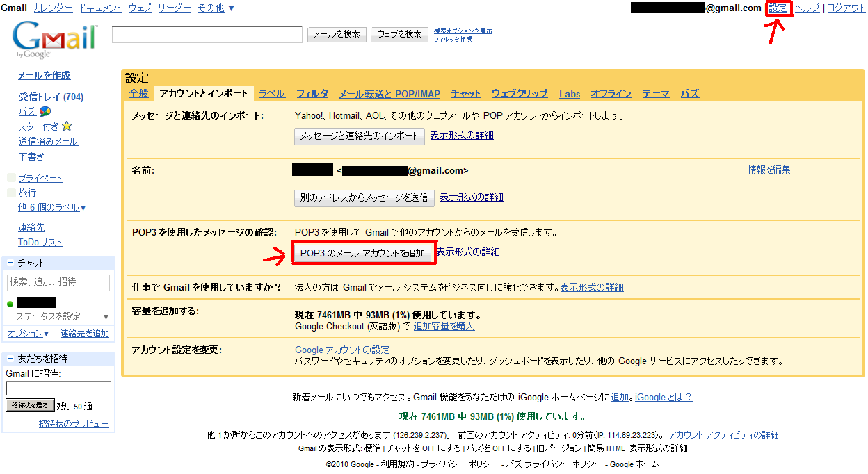This screenshot has width=868, height=474.
Task: Open 設定 link at top right
Action: 778,8
